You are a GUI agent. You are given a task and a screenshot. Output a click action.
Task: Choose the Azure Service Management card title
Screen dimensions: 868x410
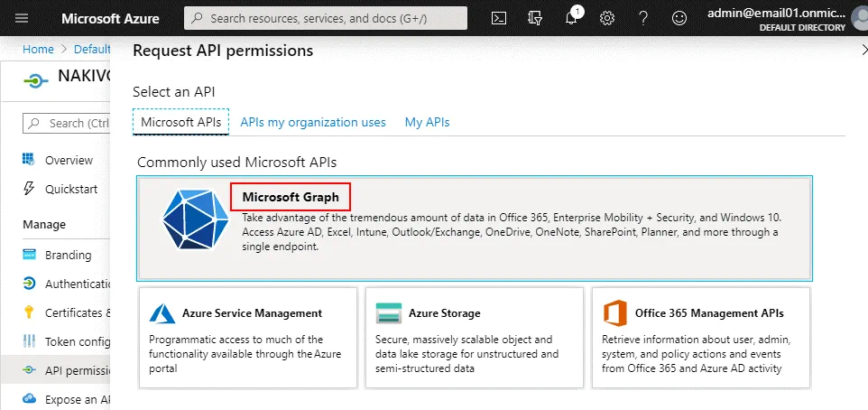click(252, 313)
